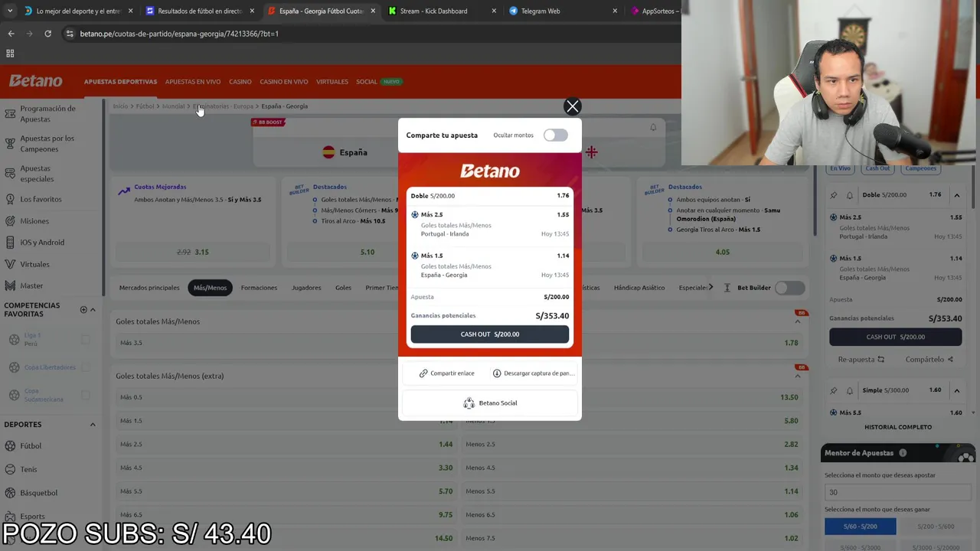Open Virtuales icon in sidebar
The image size is (980, 551).
(10, 265)
